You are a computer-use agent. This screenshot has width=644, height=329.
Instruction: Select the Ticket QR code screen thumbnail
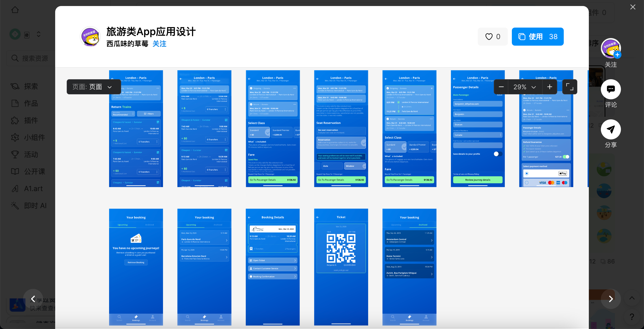click(x=341, y=267)
